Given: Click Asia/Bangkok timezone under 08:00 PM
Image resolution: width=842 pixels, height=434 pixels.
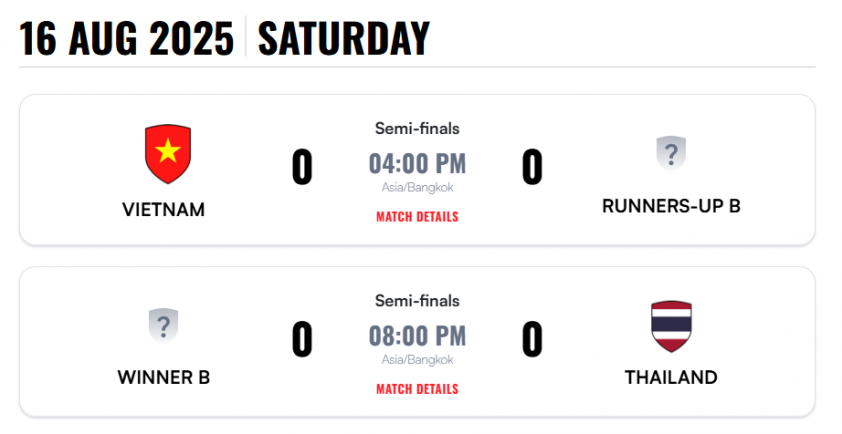Looking at the screenshot, I should [417, 360].
